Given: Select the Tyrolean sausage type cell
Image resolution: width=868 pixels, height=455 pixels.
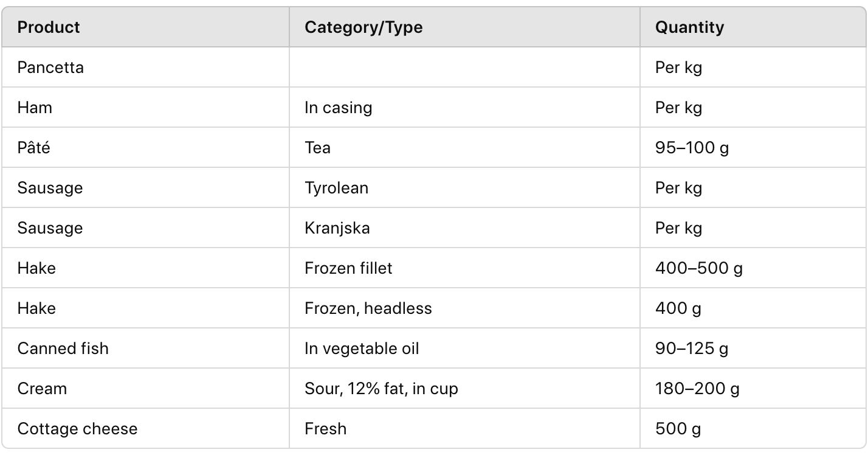Looking at the screenshot, I should tap(336, 188).
